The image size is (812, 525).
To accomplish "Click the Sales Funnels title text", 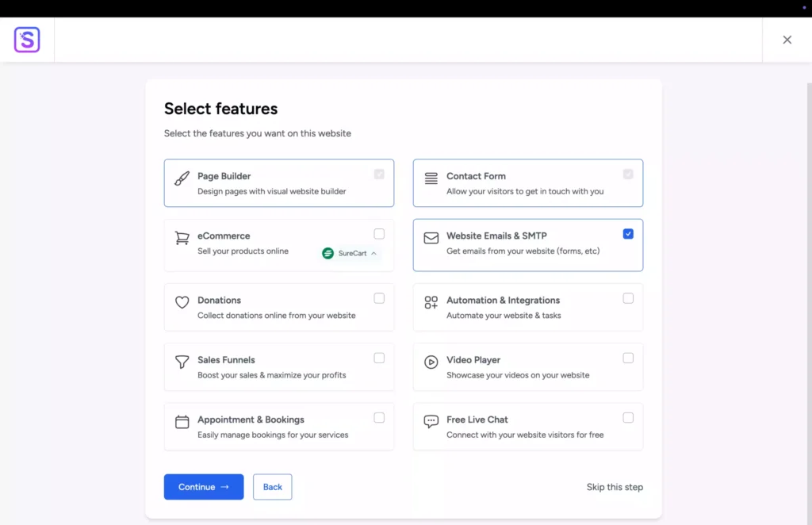I will point(226,360).
